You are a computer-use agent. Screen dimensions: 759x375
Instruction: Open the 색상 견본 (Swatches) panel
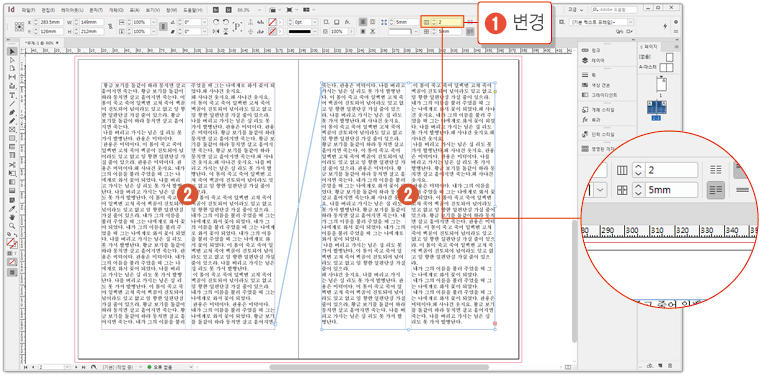[x=594, y=85]
